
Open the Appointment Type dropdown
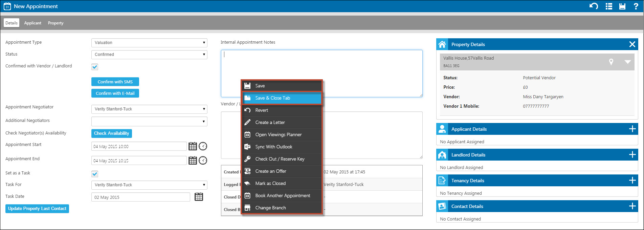(x=149, y=43)
